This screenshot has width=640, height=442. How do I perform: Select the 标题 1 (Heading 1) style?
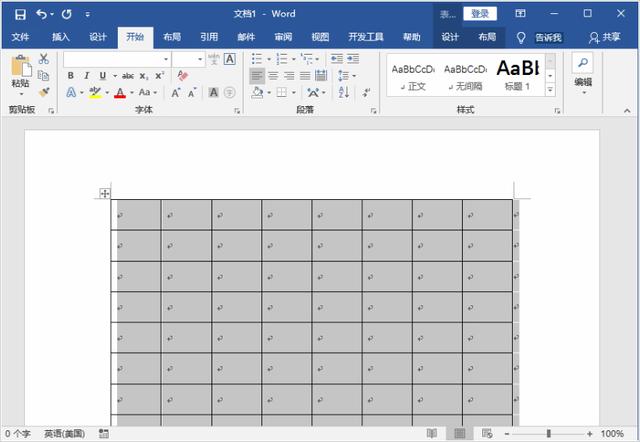(x=518, y=76)
